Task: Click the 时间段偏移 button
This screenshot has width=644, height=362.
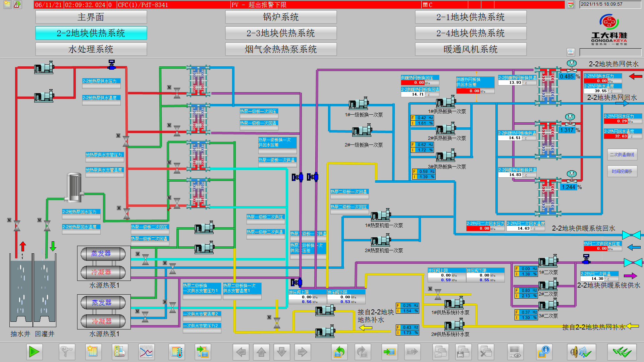Action: pyautogui.click(x=622, y=171)
